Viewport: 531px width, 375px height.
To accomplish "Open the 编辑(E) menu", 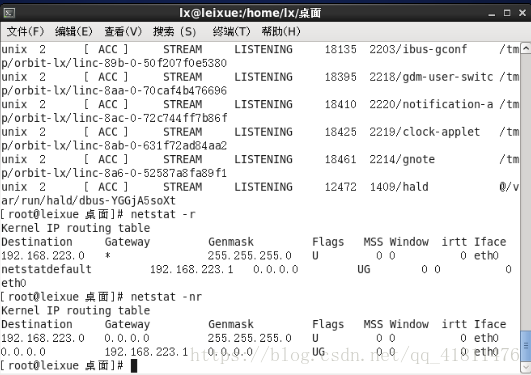I will [x=73, y=32].
